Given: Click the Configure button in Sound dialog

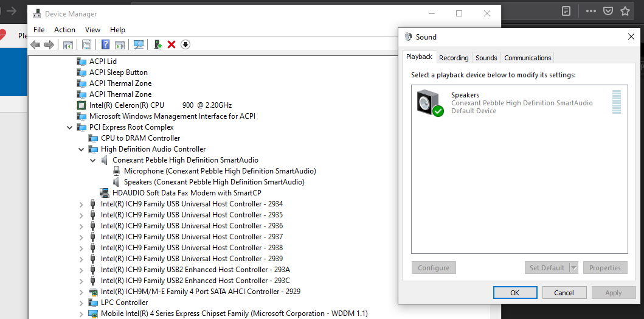Looking at the screenshot, I should [434, 268].
